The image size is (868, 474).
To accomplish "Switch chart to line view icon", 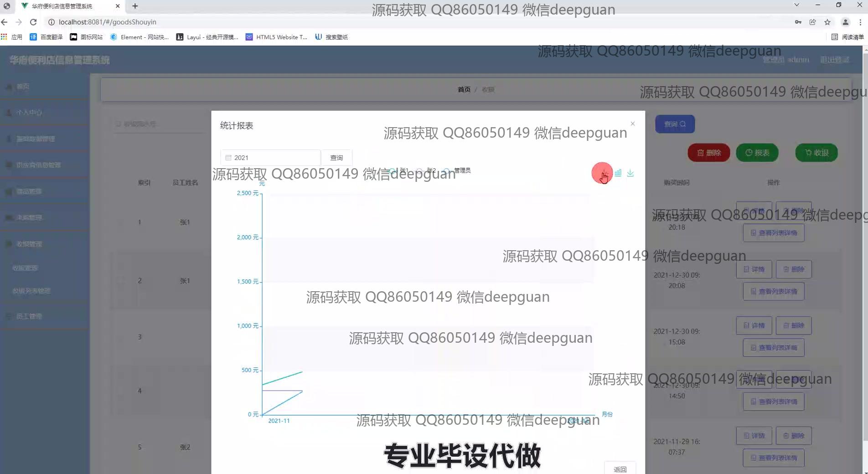I will tap(604, 173).
